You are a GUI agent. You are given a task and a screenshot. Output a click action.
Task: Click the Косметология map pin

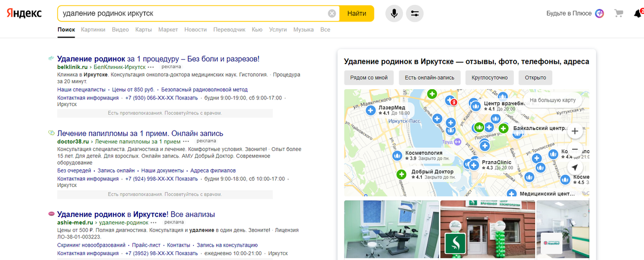[398, 155]
